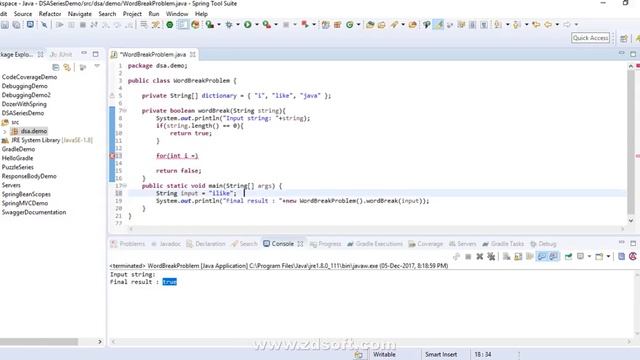Click Collapse All in Package Explorer
Image resolution: width=640 pixels, height=360 pixels.
coord(56,67)
